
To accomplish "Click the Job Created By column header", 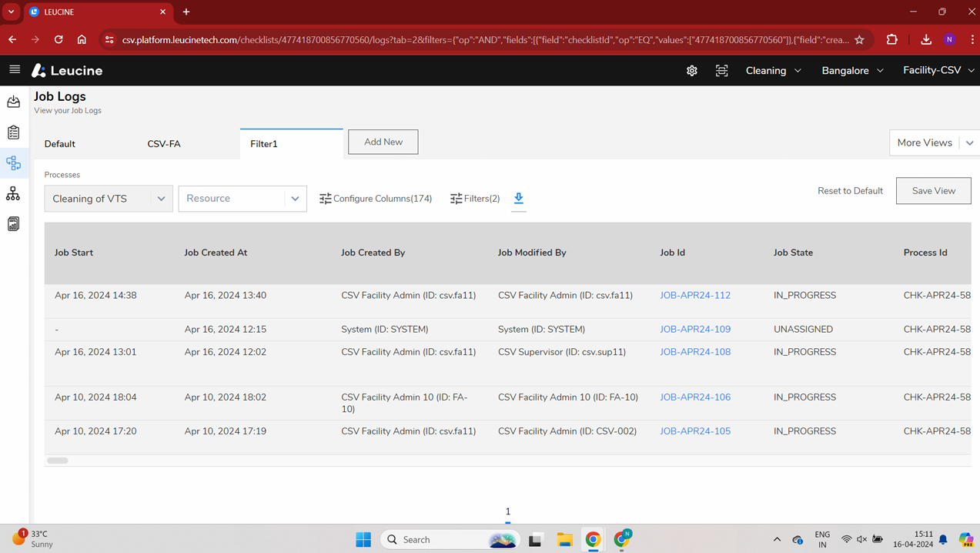I will pos(373,253).
